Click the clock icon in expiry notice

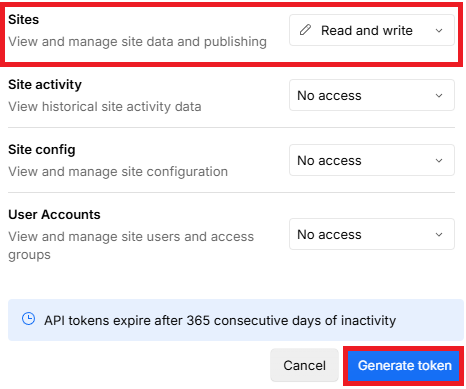pyautogui.click(x=28, y=319)
